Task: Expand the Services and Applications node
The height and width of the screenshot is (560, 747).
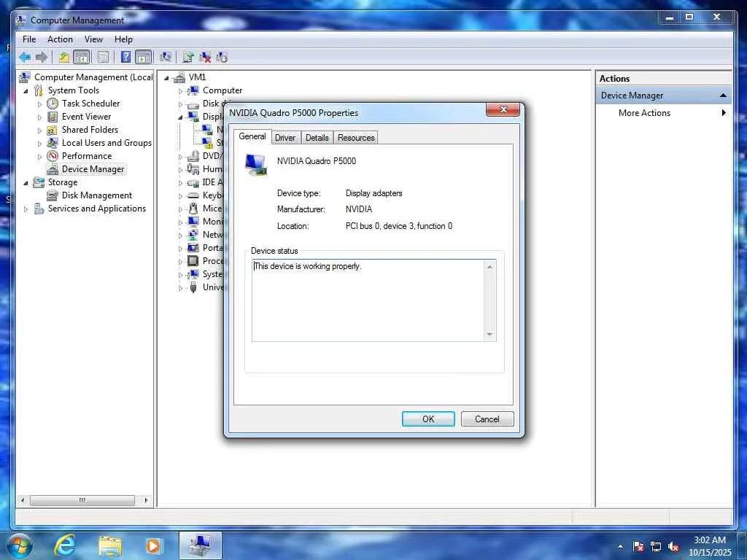Action: (26, 209)
